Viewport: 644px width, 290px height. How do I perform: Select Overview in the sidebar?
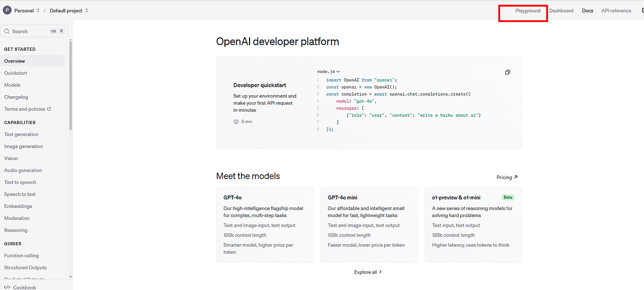click(x=32, y=61)
